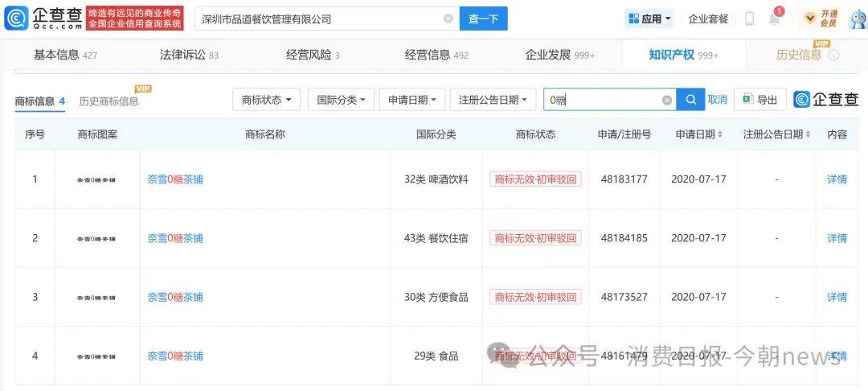The height and width of the screenshot is (391, 868).
Task: Tap the mobile phone icon in header
Action: click(750, 19)
